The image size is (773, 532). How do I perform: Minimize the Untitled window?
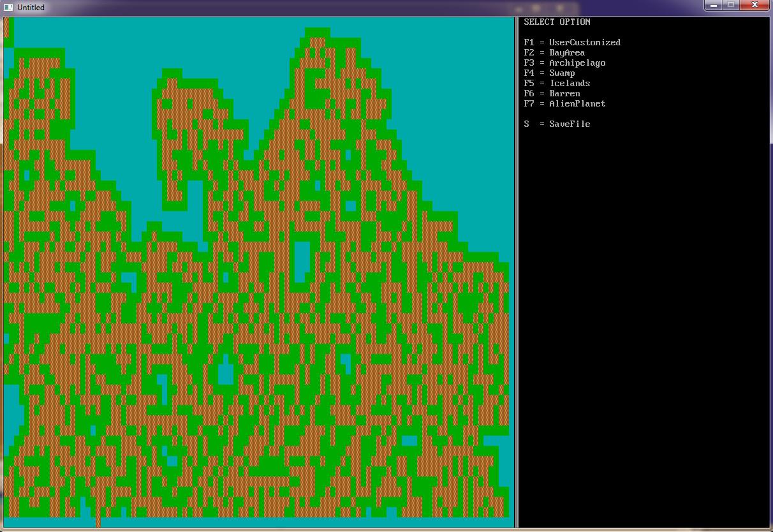[x=712, y=5]
